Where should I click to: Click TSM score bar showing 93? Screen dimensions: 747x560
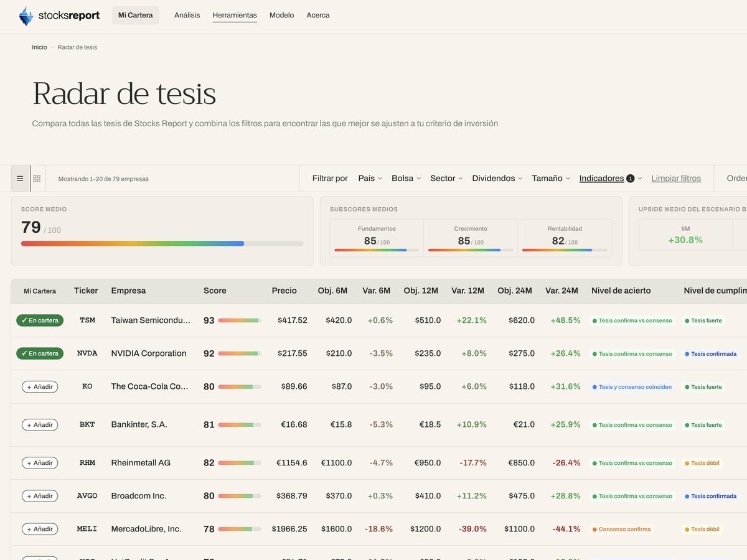239,320
